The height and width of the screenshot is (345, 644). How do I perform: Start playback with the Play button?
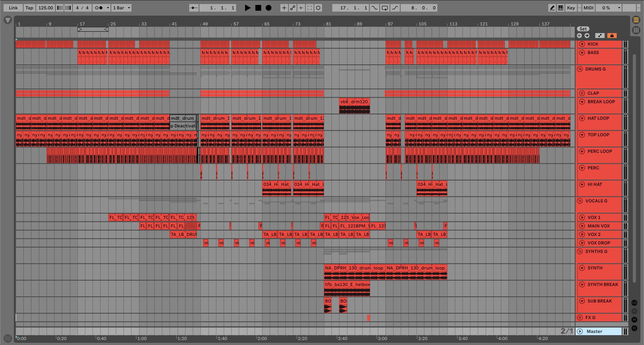point(248,8)
